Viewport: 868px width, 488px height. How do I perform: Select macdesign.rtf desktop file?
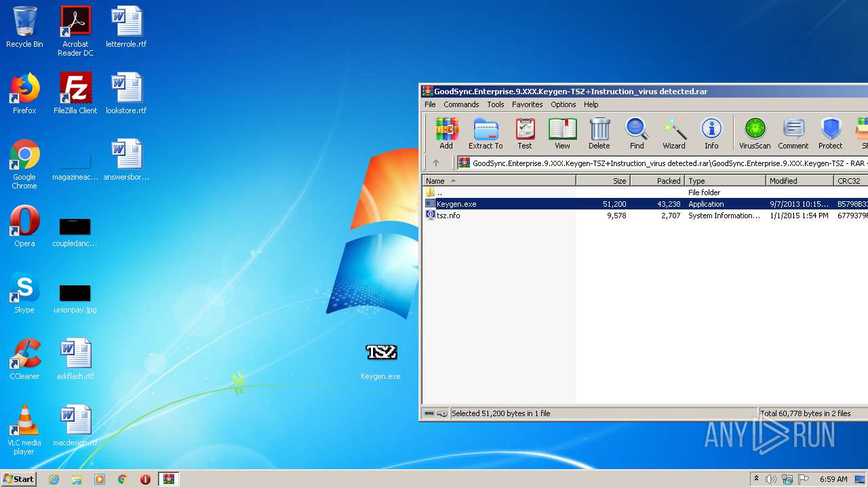(x=75, y=426)
